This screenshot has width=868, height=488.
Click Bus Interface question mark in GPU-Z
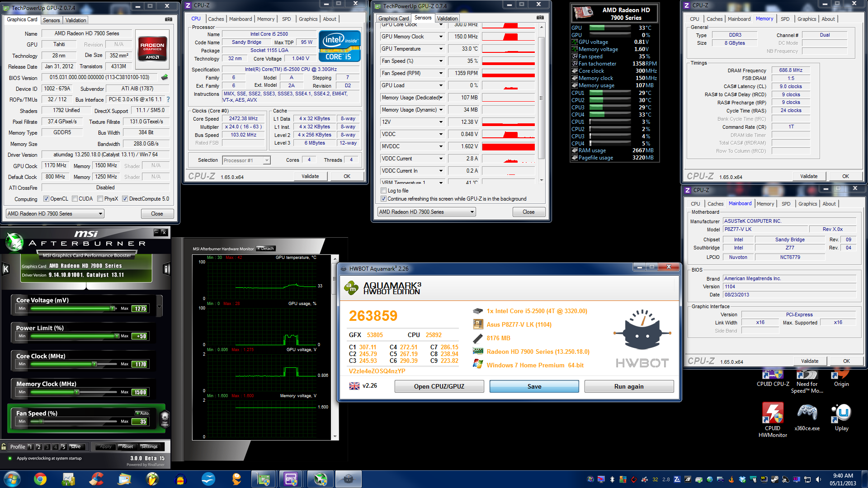point(168,99)
